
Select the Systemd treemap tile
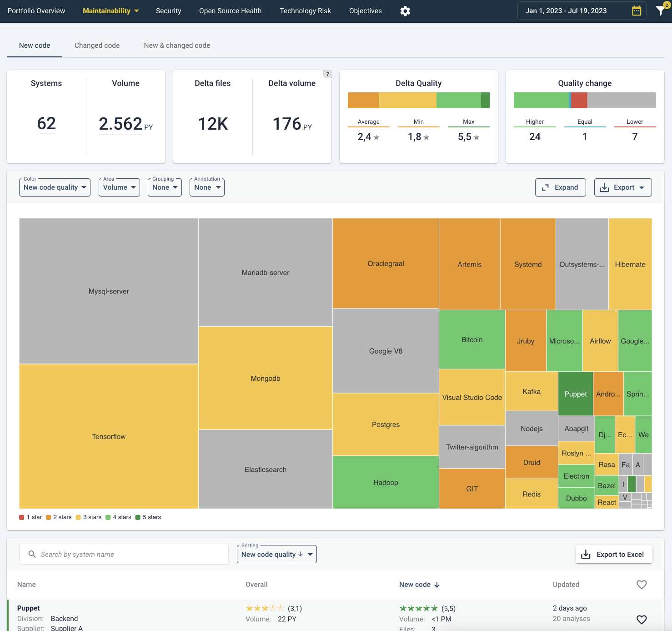coord(528,264)
